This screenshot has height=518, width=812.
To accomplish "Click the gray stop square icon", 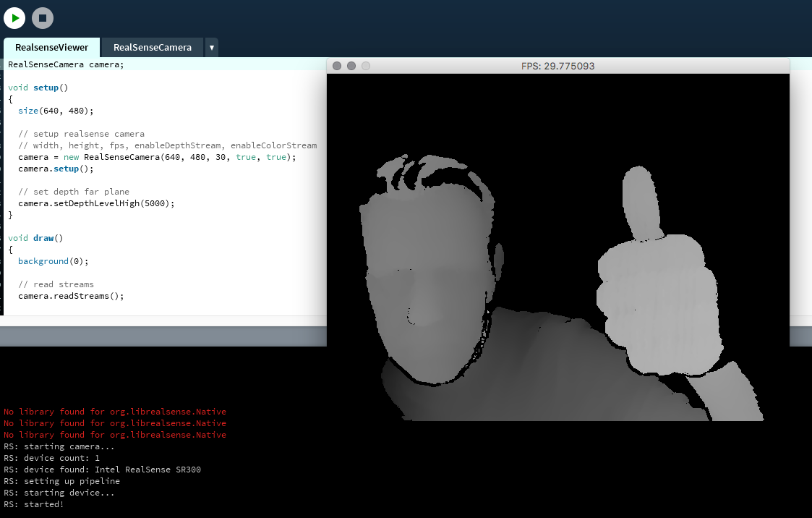I will coord(42,17).
